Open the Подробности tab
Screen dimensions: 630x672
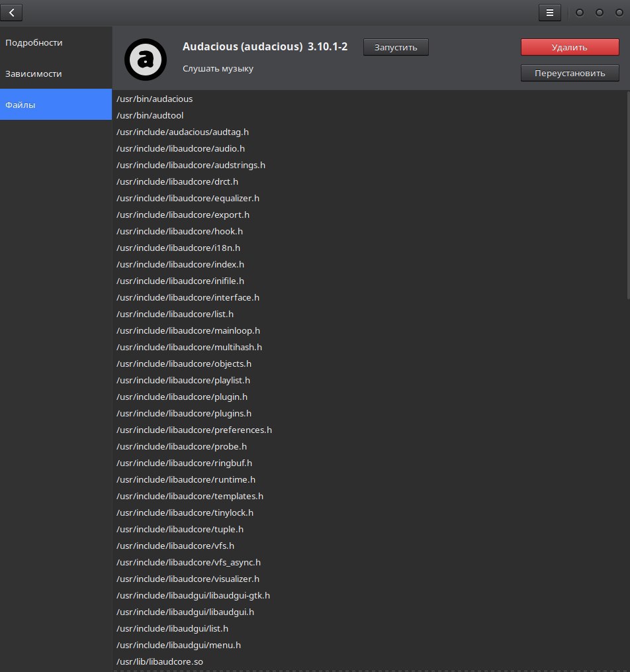[x=56, y=42]
